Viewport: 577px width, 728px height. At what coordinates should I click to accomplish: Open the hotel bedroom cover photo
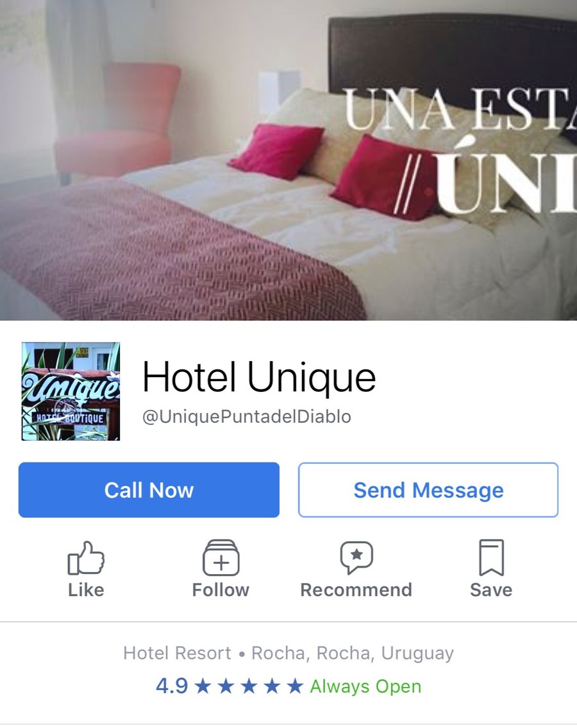(288, 160)
